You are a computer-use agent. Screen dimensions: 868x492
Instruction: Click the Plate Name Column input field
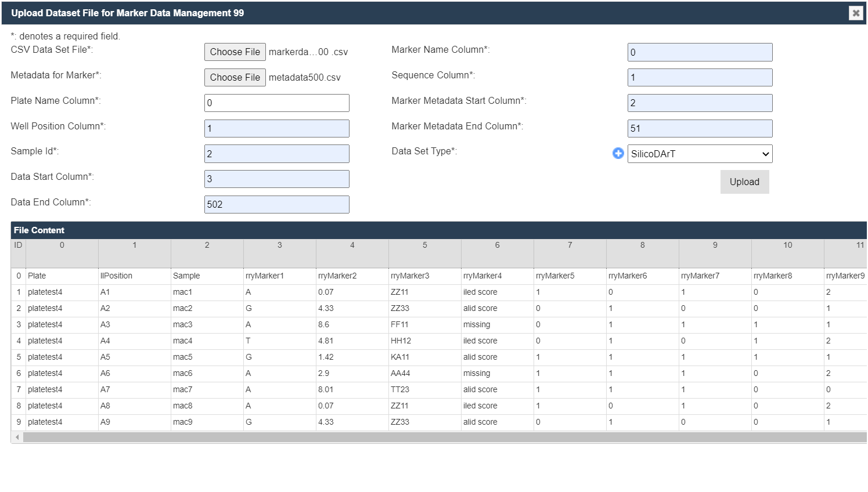(x=276, y=103)
